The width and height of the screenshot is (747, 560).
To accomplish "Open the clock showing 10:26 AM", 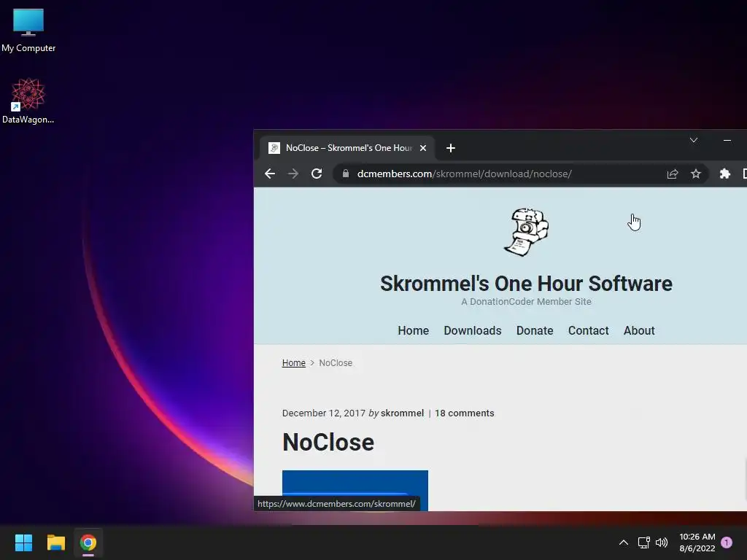I will pos(697,542).
